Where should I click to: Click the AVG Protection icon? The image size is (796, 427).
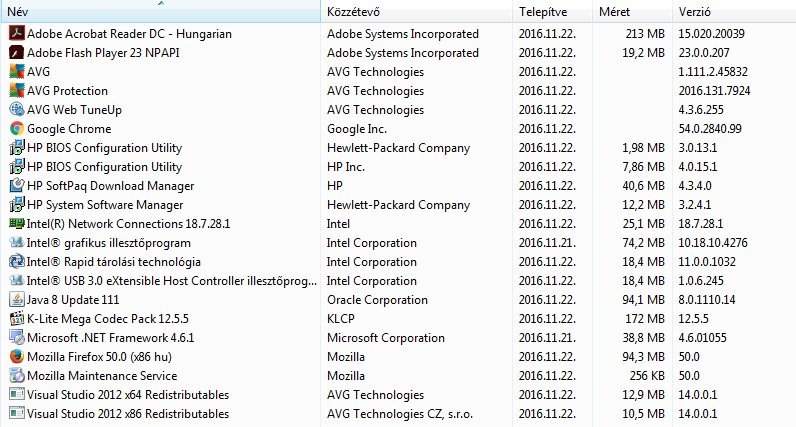click(16, 90)
